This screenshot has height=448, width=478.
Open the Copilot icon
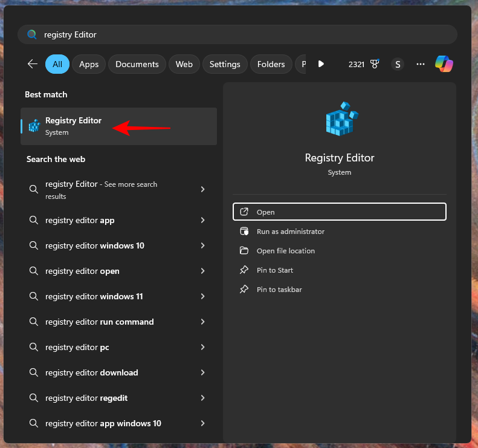click(444, 64)
